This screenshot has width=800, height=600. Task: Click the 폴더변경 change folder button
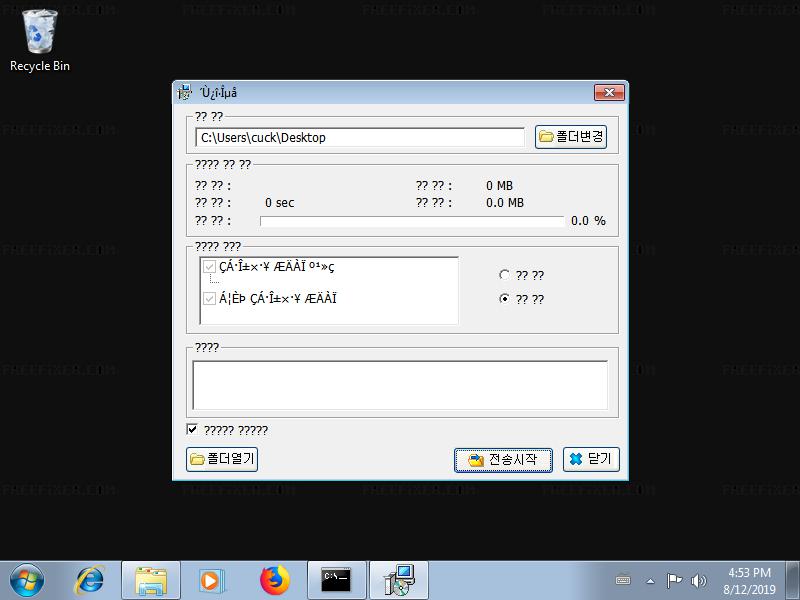pos(571,137)
